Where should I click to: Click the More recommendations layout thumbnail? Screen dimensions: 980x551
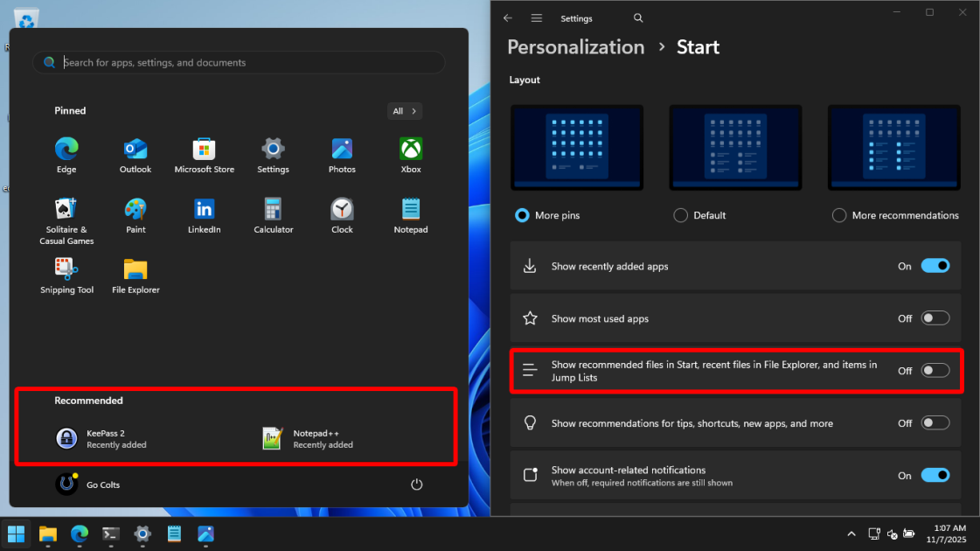[893, 148]
